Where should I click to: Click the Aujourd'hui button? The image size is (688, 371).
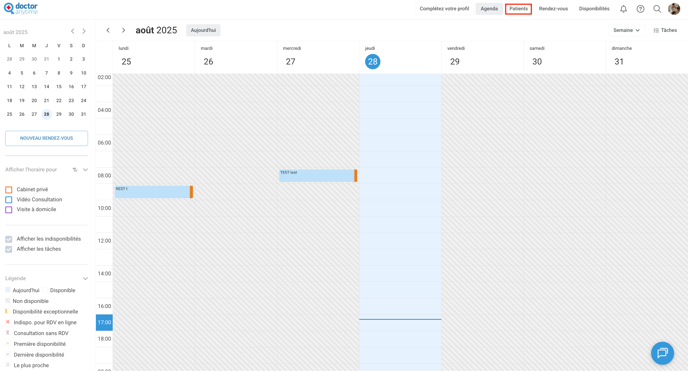tap(203, 30)
